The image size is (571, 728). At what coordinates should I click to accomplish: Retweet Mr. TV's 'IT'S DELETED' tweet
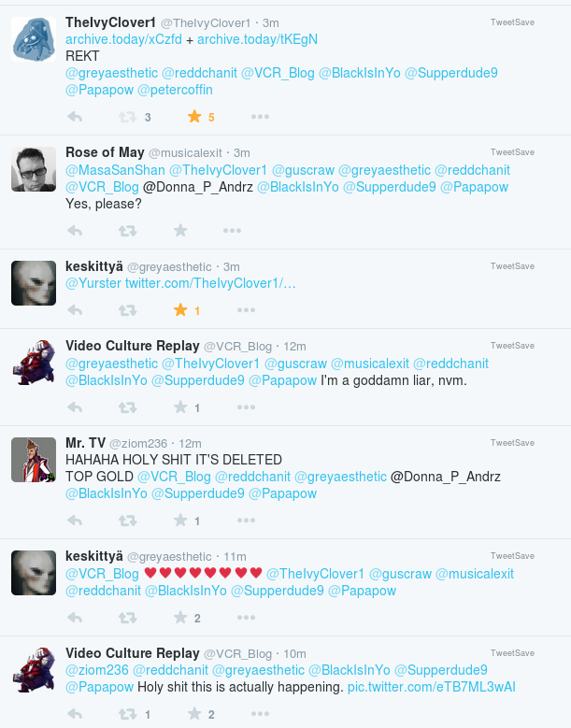(127, 521)
